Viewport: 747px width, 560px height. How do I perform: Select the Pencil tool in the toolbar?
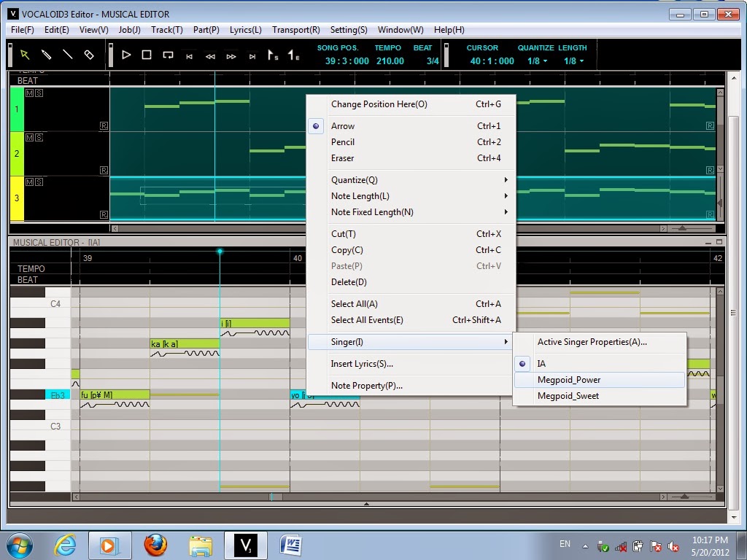(45, 53)
